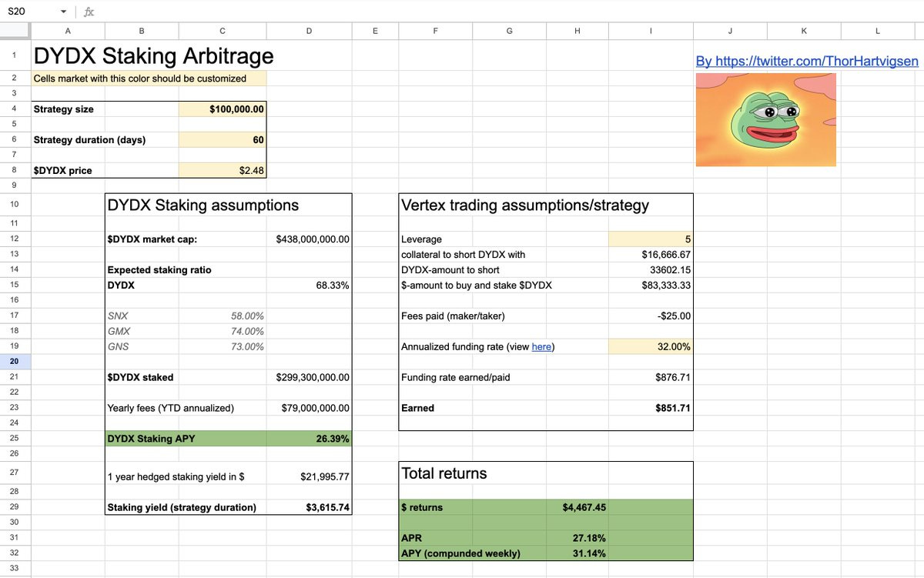924x578 pixels.
Task: Select column L header
Action: pyautogui.click(x=878, y=31)
